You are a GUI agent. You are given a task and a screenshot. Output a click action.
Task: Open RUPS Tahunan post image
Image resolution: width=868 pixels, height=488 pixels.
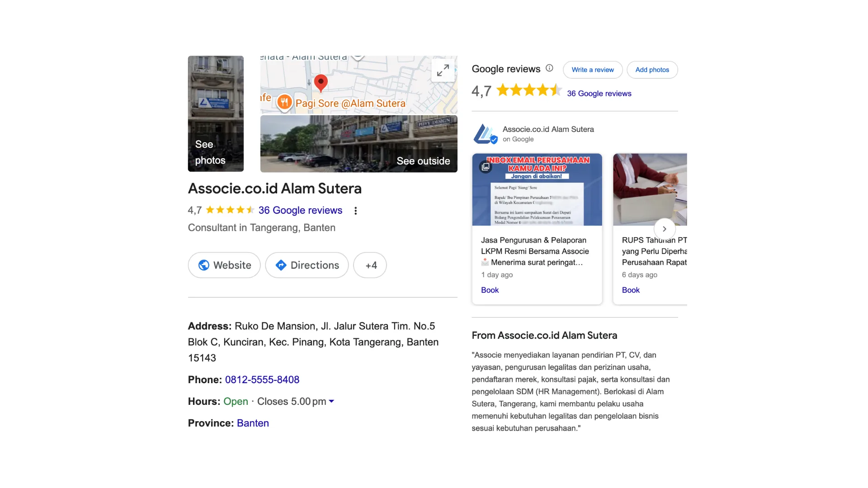[650, 190]
